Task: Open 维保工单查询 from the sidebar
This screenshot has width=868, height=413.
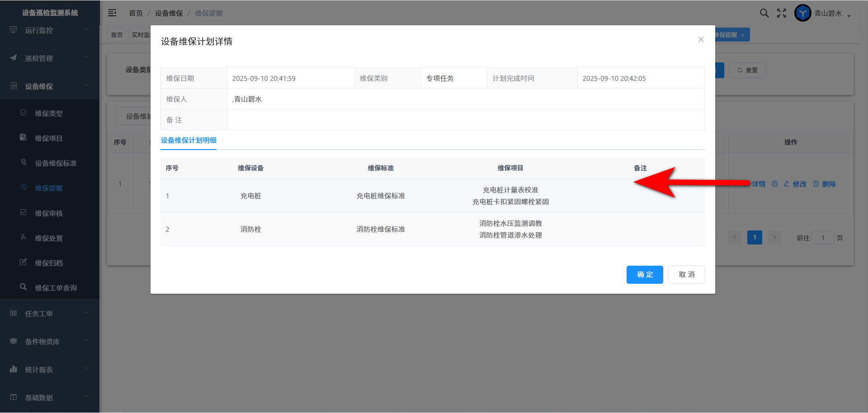Action: (x=56, y=288)
